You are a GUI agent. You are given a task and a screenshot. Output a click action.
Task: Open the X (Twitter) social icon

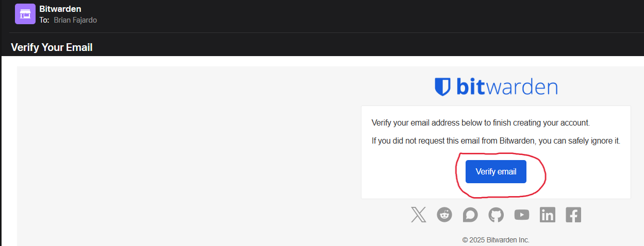coord(419,215)
